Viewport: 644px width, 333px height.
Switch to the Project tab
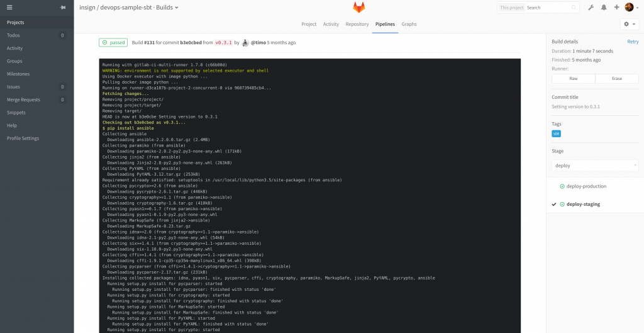tap(309, 25)
